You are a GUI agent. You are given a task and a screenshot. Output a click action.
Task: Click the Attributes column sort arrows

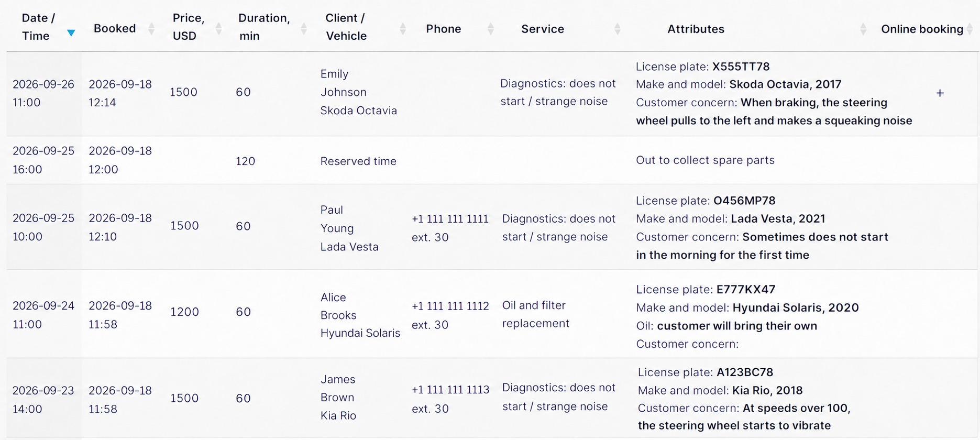[863, 29]
